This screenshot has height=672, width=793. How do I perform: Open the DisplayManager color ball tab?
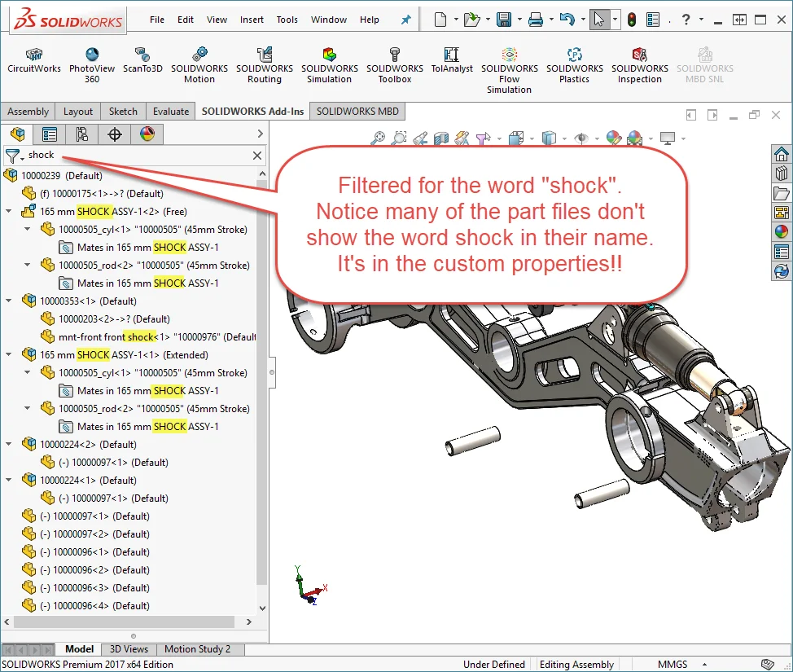tap(147, 134)
